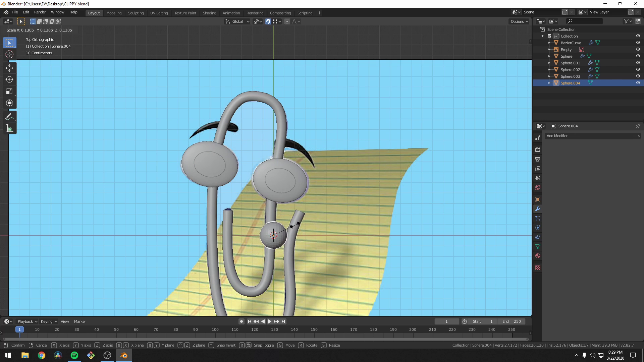This screenshot has height=362, width=644.
Task: Open the Material Properties tab
Action: 537,255
